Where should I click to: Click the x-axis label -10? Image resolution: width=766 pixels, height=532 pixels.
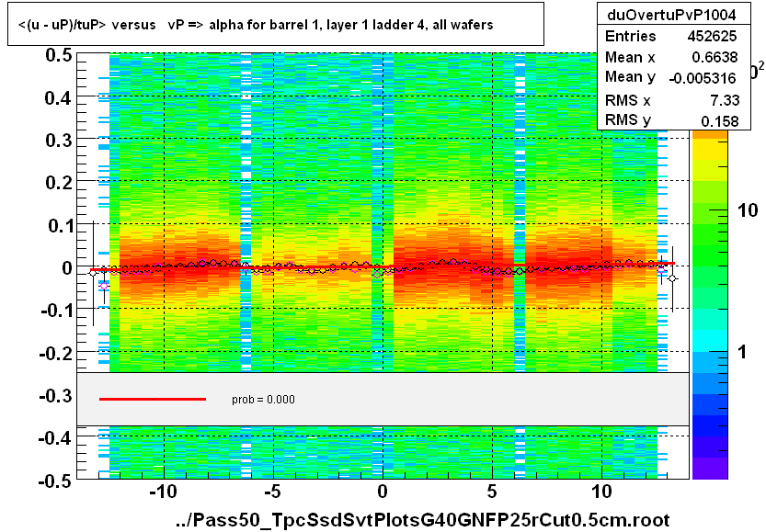[x=163, y=492]
